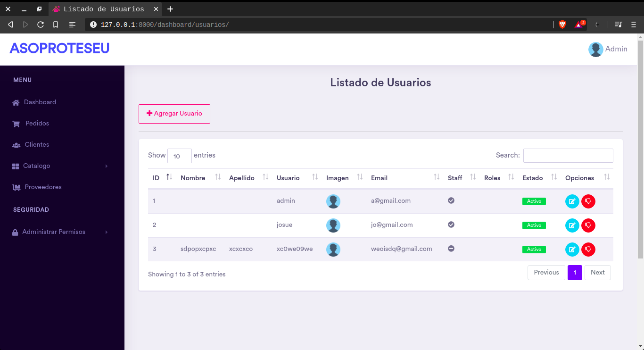Go to the Previous page
644x350 pixels.
point(546,273)
